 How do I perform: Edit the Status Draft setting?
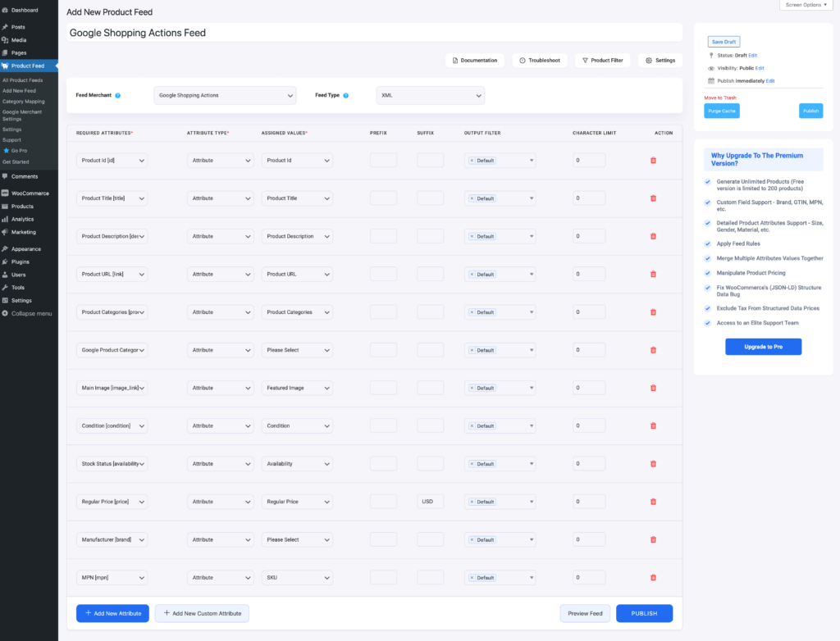[753, 55]
